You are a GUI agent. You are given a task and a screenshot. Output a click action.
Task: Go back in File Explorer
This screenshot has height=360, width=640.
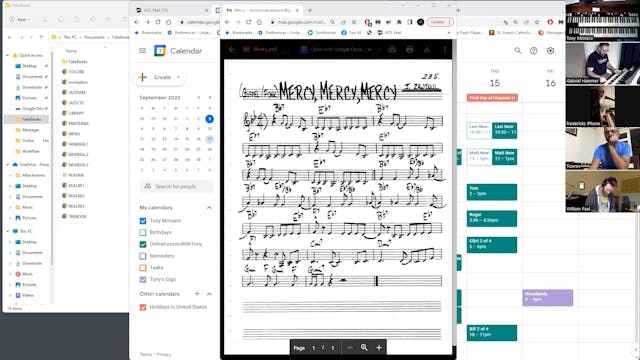(10, 37)
